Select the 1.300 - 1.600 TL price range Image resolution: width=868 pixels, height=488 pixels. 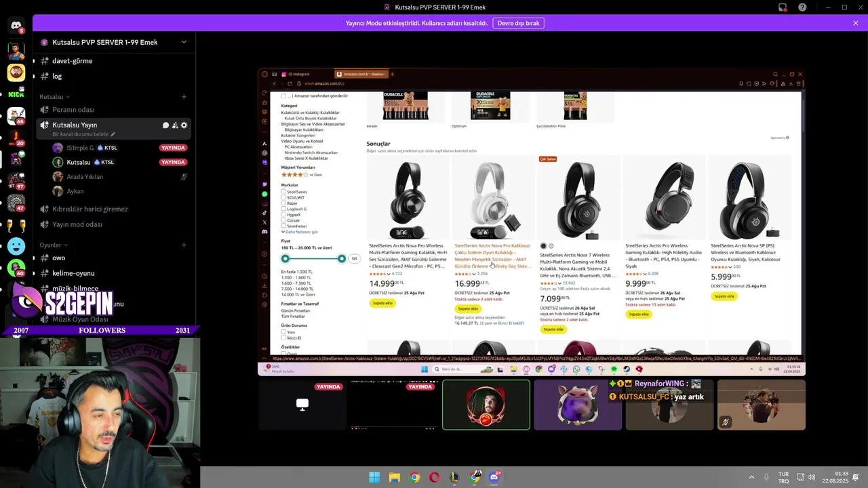click(296, 277)
